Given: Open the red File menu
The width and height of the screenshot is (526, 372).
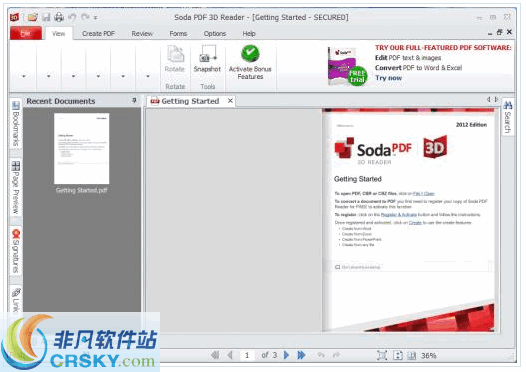Looking at the screenshot, I should [26, 34].
